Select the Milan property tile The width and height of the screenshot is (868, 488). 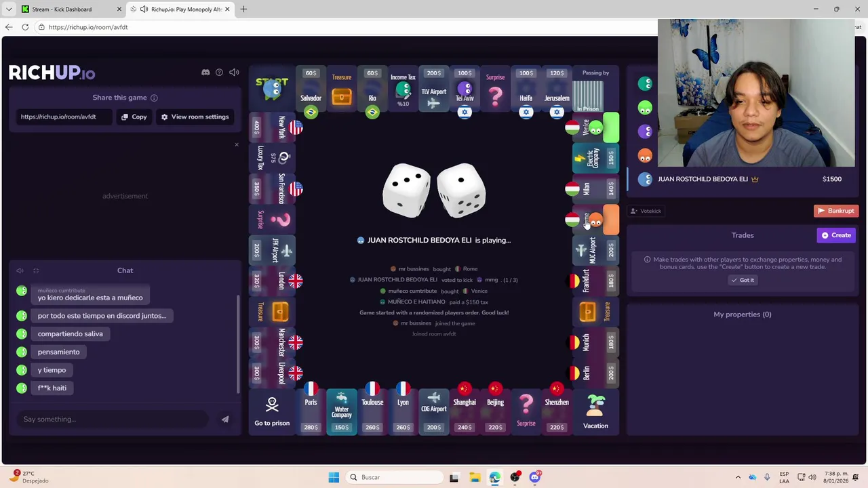pyautogui.click(x=595, y=189)
